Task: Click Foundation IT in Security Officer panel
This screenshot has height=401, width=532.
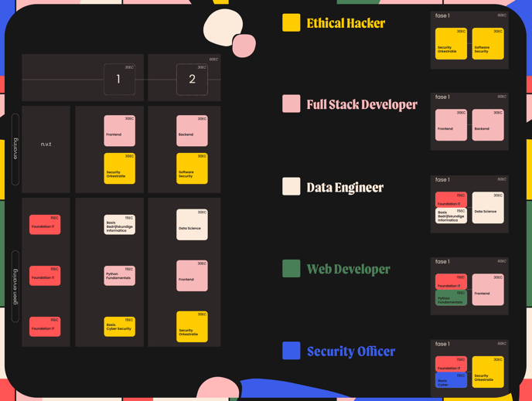Action: pyautogui.click(x=451, y=365)
